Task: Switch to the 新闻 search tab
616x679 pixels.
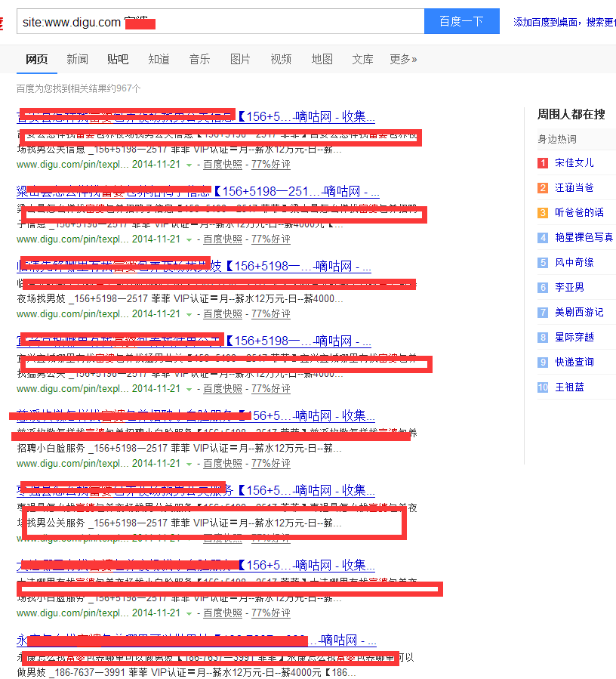Action: pos(78,58)
